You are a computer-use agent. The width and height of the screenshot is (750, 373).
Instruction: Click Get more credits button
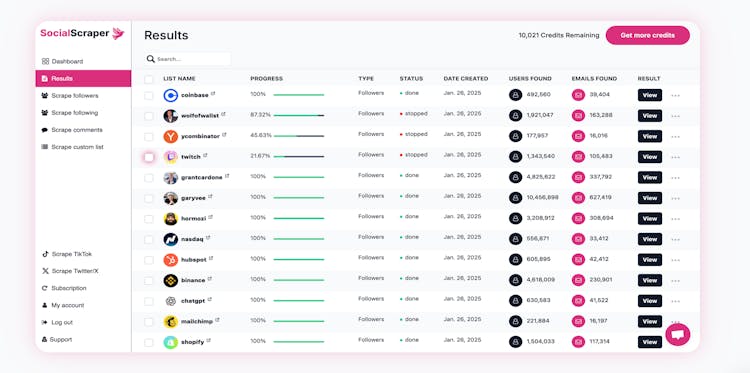point(648,35)
